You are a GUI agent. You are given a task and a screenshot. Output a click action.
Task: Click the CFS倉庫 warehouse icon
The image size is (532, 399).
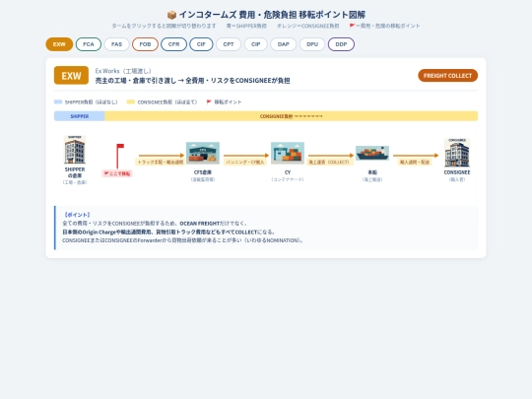point(203,153)
